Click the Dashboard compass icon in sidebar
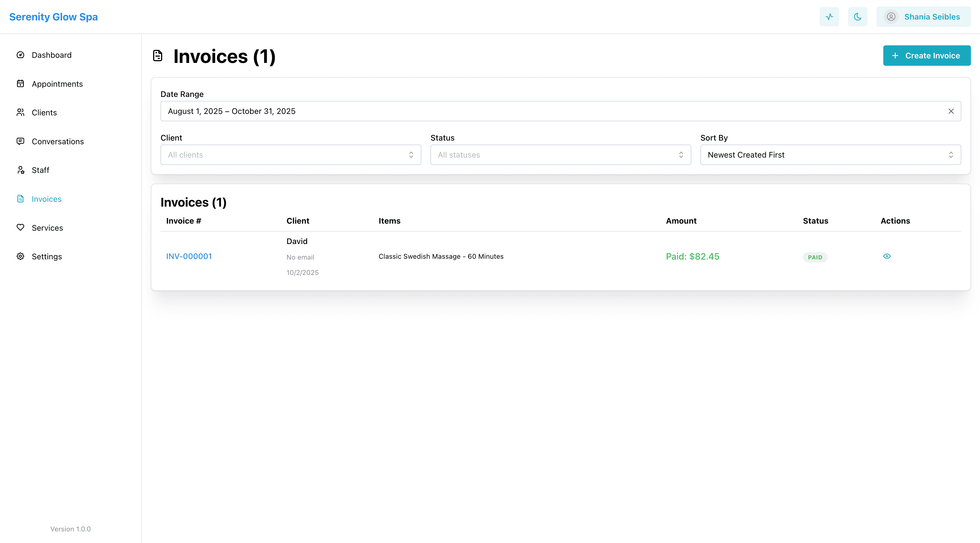980x543 pixels. pos(20,55)
